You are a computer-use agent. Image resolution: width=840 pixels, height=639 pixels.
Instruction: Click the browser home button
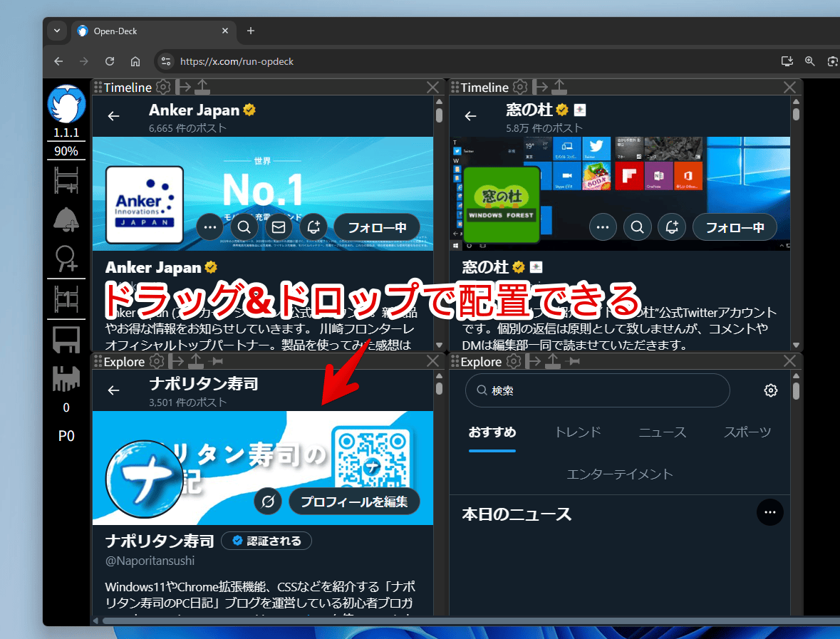click(135, 61)
